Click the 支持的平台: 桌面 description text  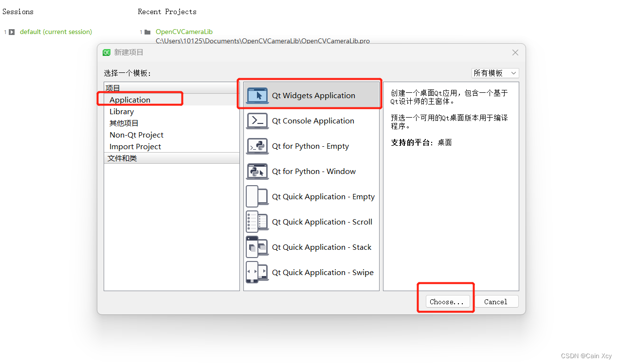point(421,142)
